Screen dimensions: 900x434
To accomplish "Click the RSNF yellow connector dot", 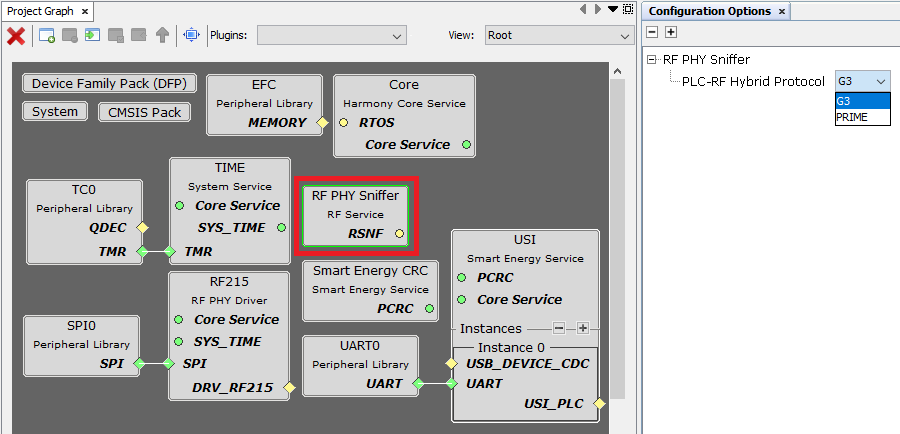I will 399,234.
